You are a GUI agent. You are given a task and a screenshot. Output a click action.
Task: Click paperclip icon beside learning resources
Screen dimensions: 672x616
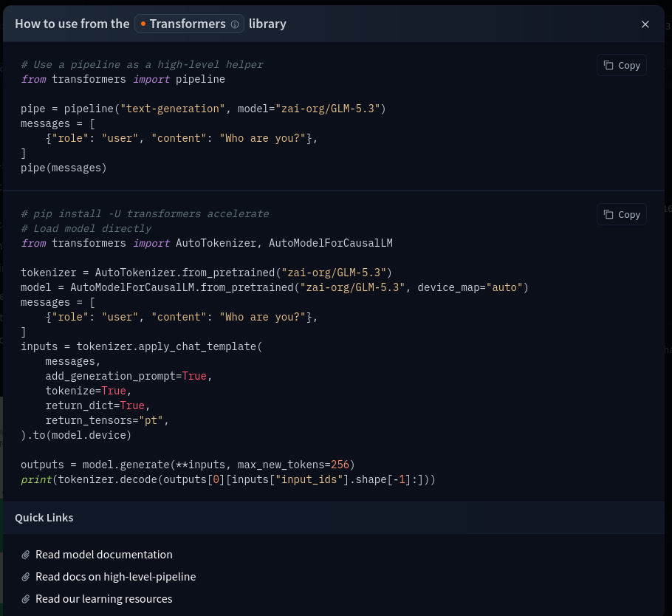pyautogui.click(x=26, y=599)
